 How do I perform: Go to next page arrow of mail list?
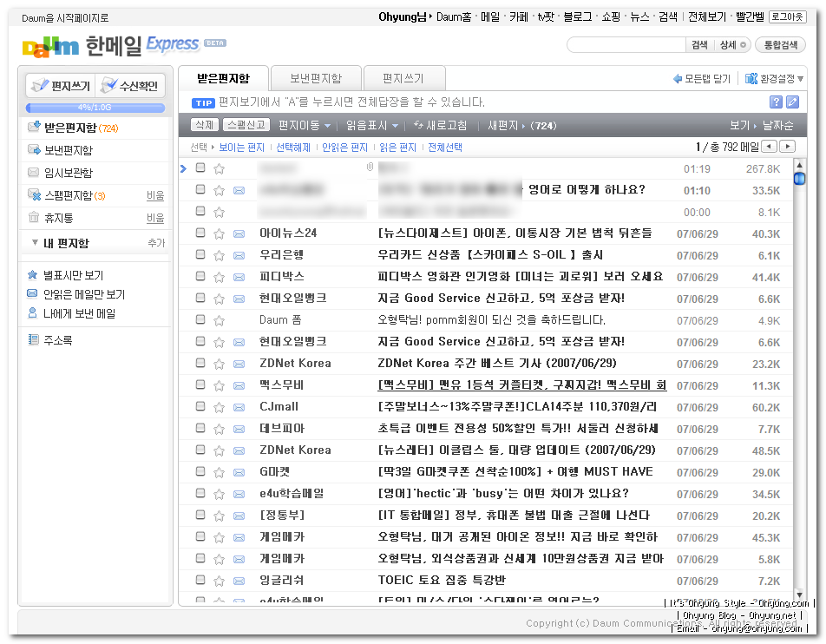tap(788, 147)
